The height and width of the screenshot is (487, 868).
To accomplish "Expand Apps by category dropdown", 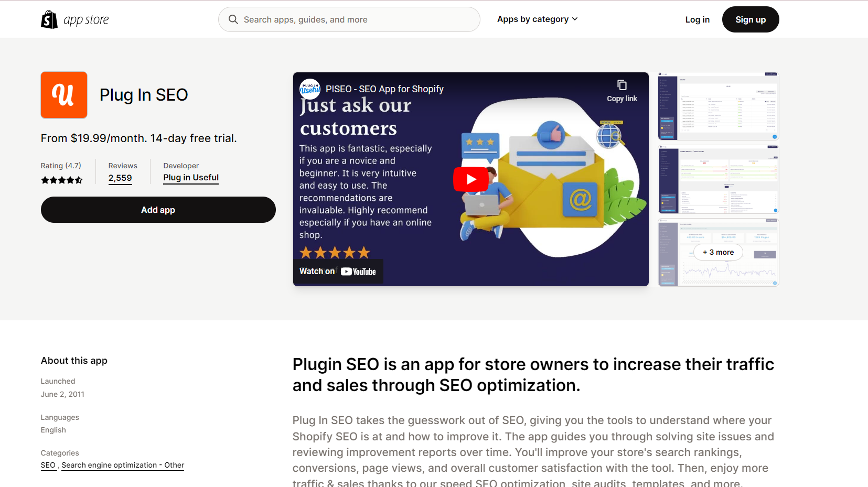I will tap(538, 19).
